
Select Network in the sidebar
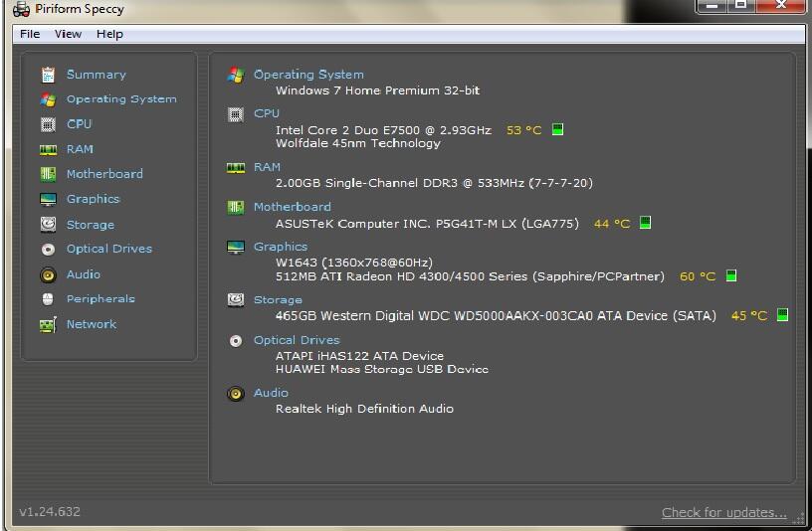coord(92,324)
